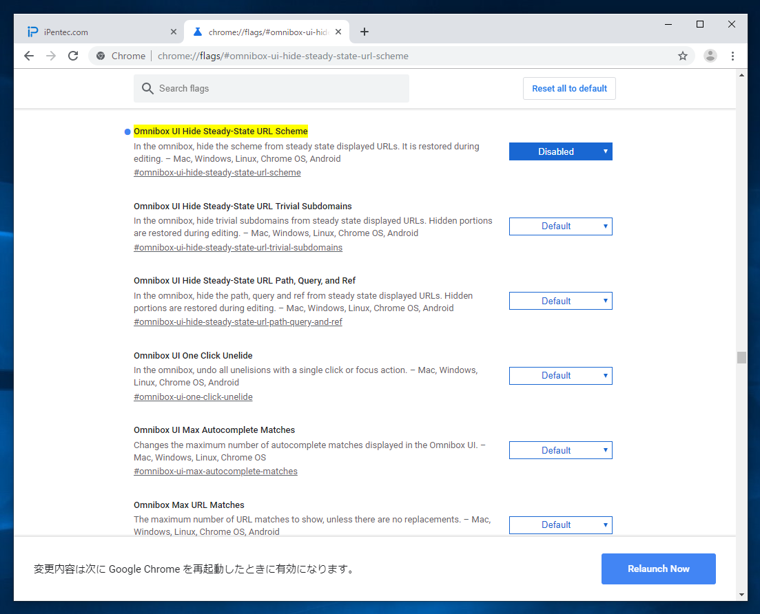Click the blue modified-flag dot indicator
The height and width of the screenshot is (614, 760).
pos(127,132)
